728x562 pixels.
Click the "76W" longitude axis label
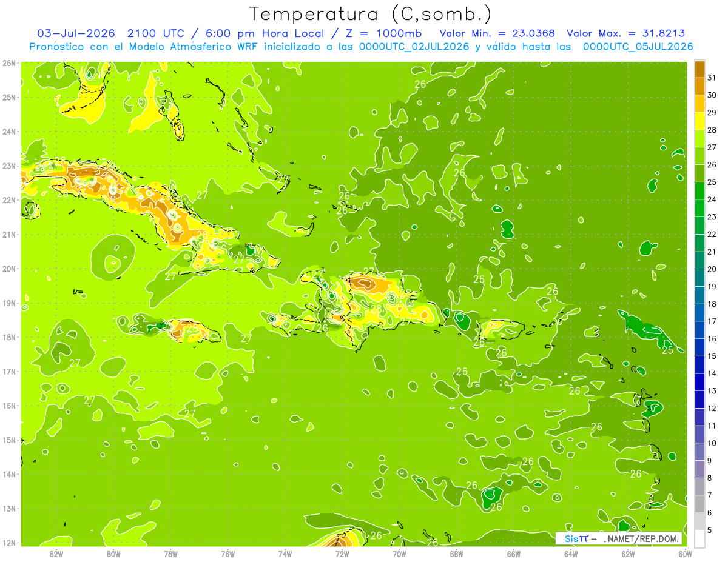[228, 554]
